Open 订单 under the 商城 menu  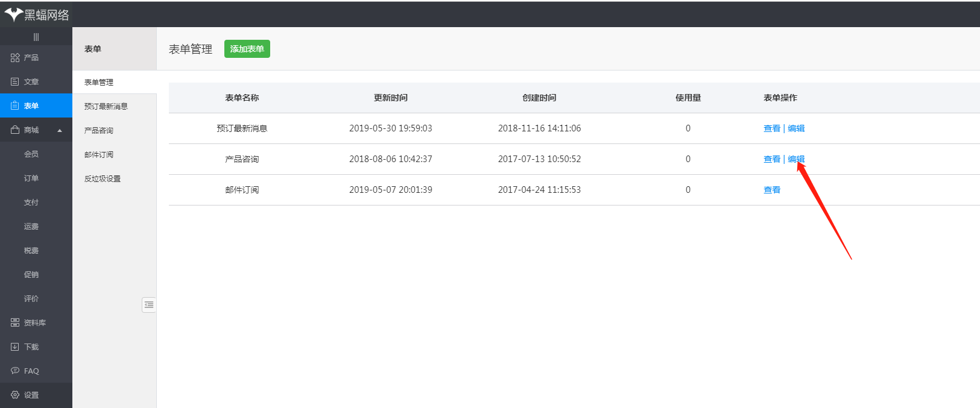coord(31,178)
